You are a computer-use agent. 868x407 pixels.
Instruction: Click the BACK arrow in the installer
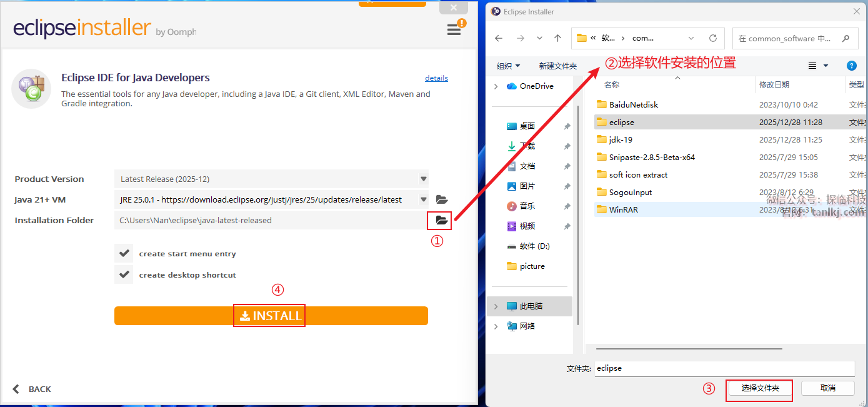point(16,389)
